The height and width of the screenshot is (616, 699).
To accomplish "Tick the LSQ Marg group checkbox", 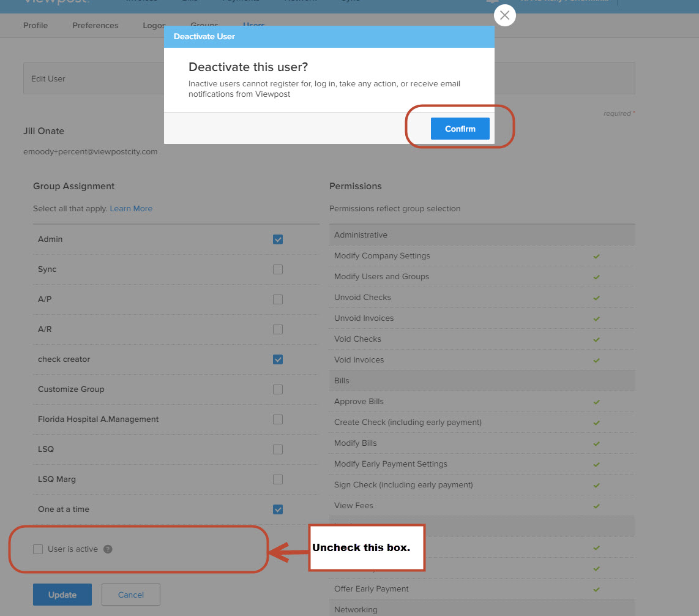I will 278,479.
